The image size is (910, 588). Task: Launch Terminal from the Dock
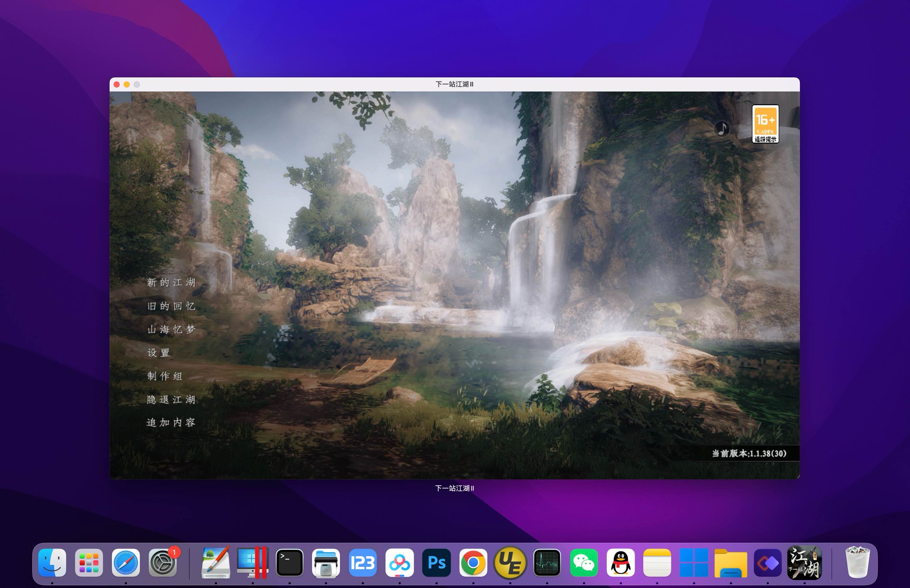pos(289,563)
